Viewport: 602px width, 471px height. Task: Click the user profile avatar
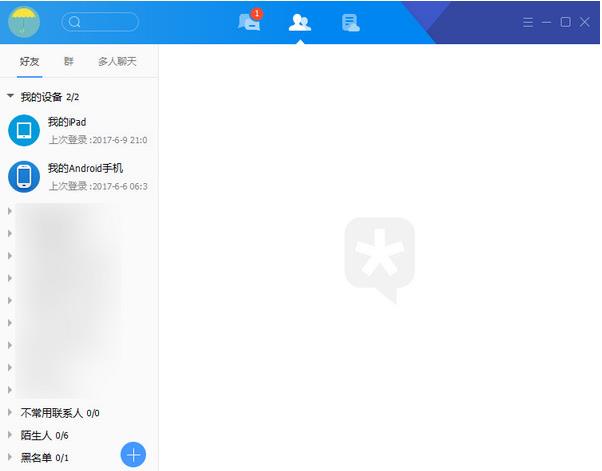point(24,22)
